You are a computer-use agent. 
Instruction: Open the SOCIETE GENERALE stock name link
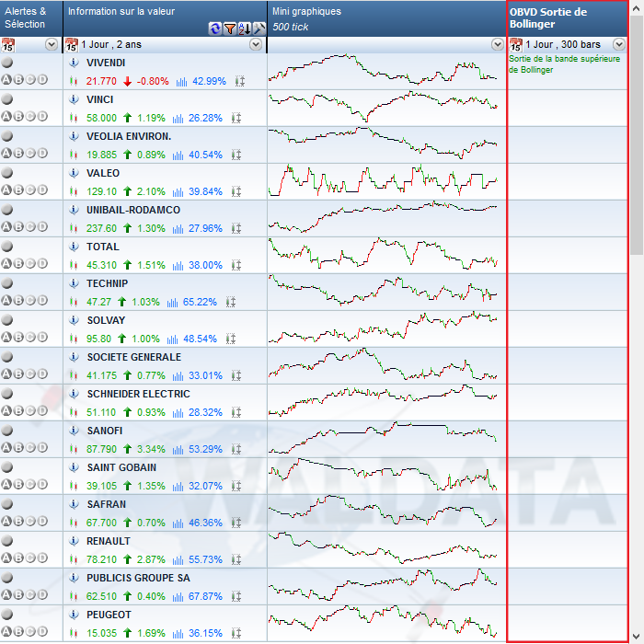point(134,357)
